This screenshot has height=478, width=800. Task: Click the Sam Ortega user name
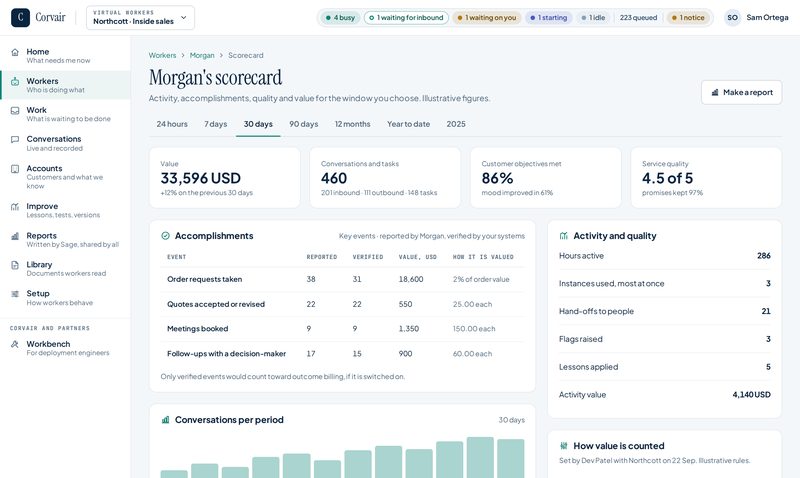click(x=767, y=17)
